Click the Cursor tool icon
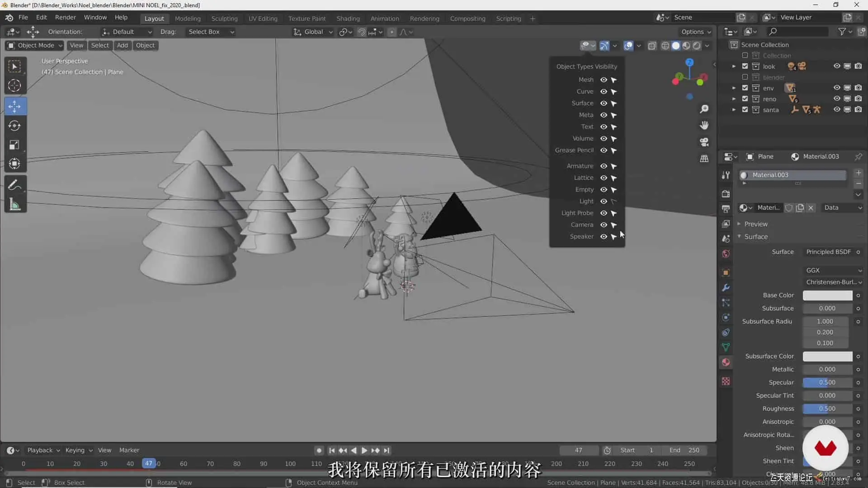 coord(14,86)
